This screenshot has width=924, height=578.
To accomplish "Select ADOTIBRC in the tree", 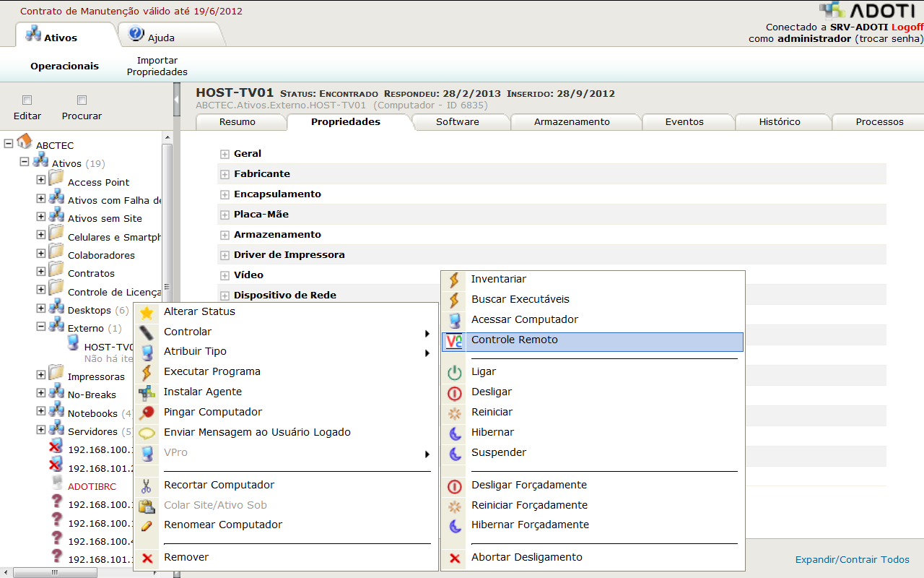I will (92, 487).
